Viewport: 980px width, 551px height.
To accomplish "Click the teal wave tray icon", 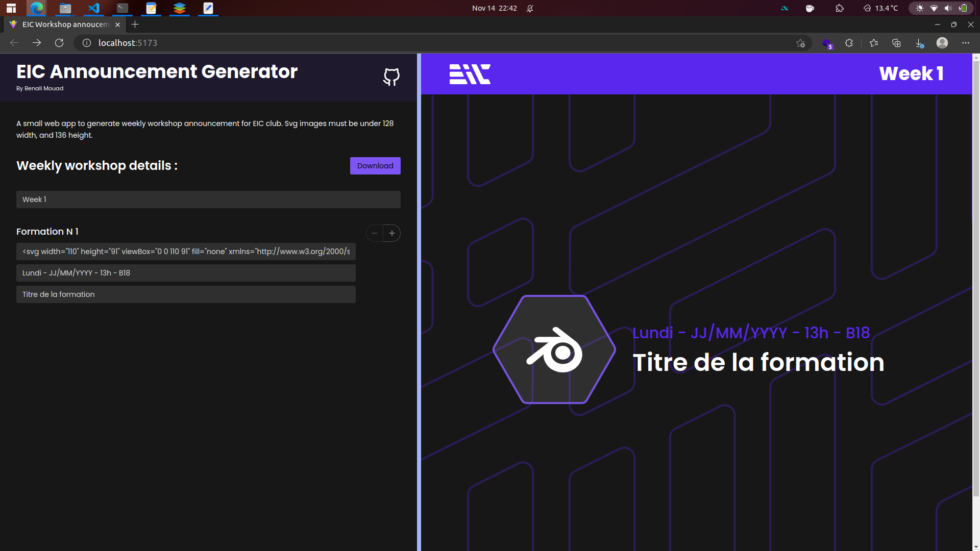I will click(x=785, y=8).
